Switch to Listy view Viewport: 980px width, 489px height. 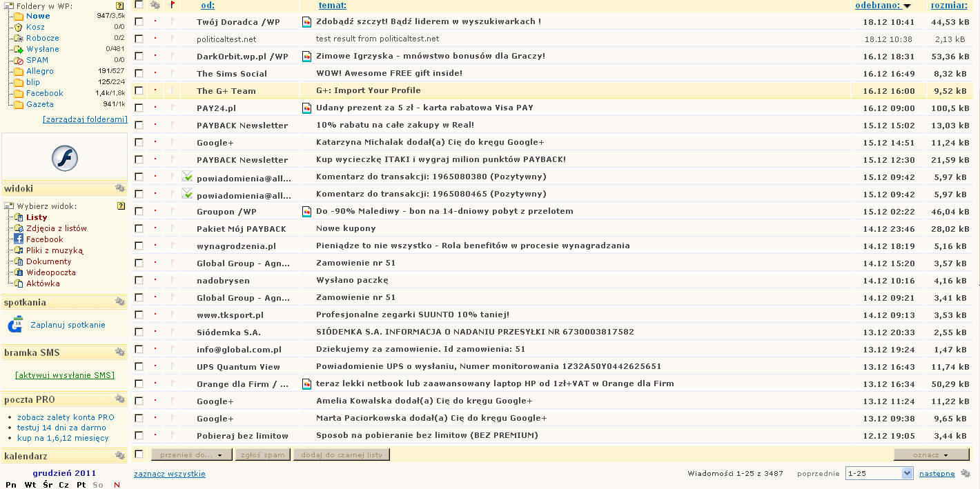[37, 217]
